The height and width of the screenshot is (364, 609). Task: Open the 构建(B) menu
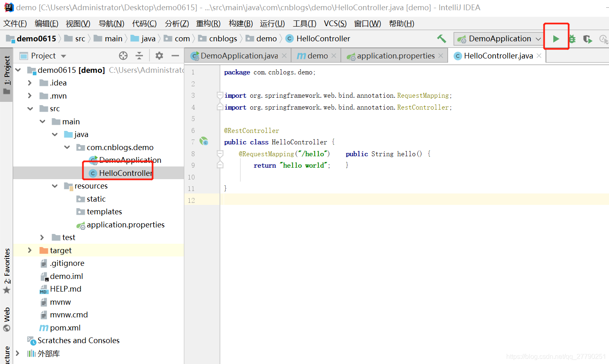[x=241, y=24]
